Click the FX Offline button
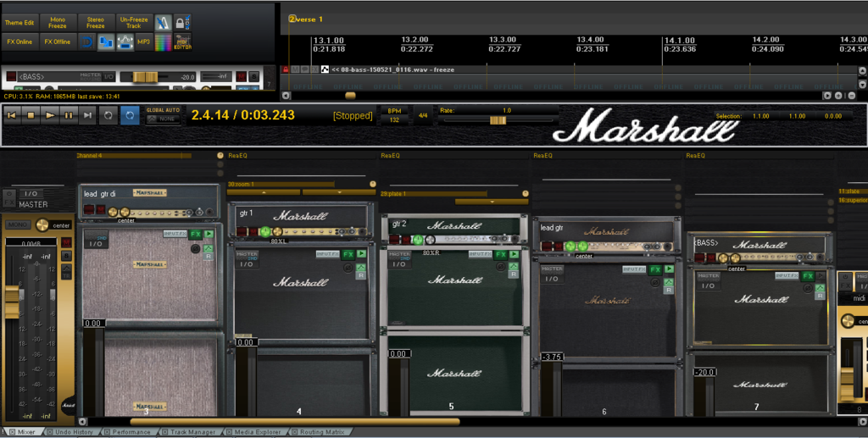This screenshot has height=438, width=868. (58, 42)
